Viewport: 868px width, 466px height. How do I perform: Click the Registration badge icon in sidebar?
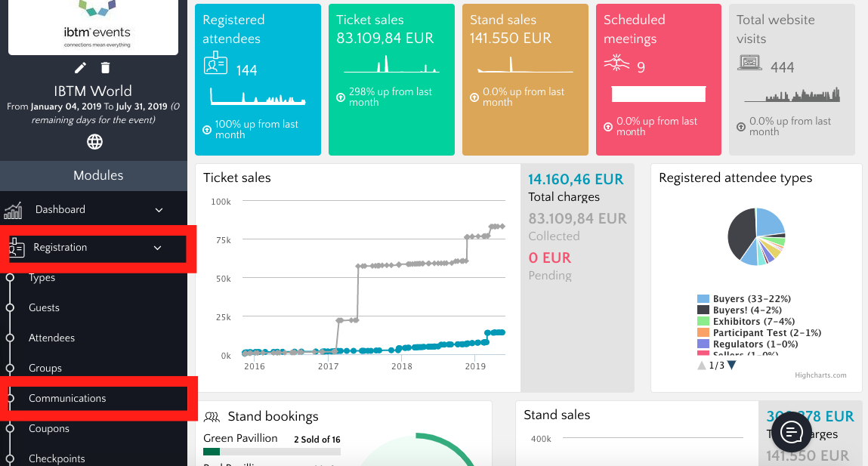pyautogui.click(x=16, y=248)
